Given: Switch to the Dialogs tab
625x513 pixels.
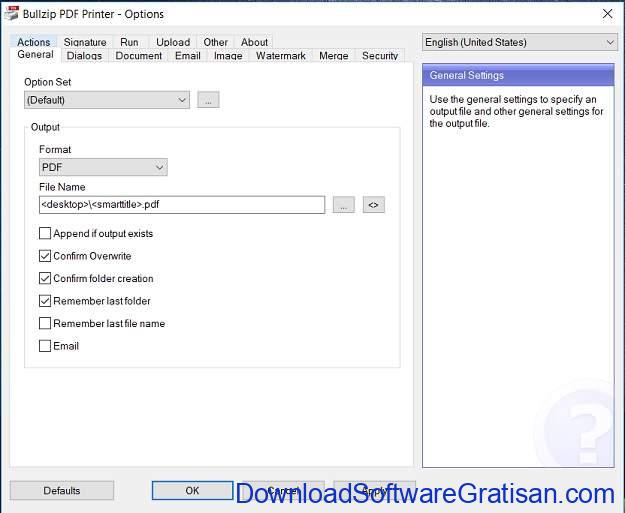Looking at the screenshot, I should (x=85, y=55).
